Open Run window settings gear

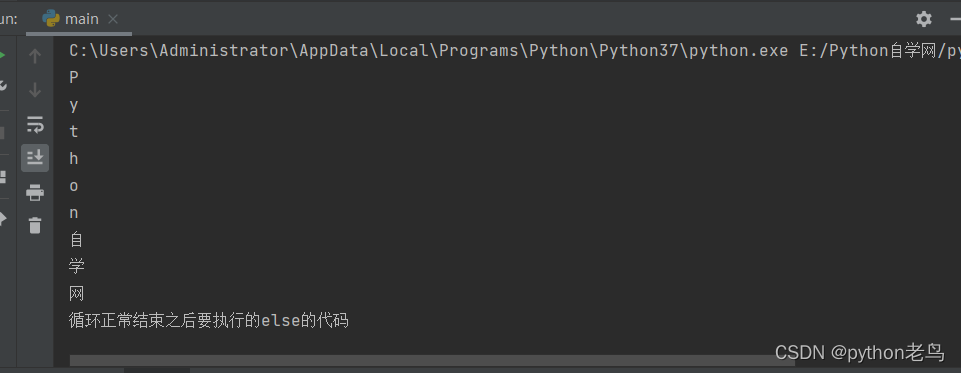(924, 19)
